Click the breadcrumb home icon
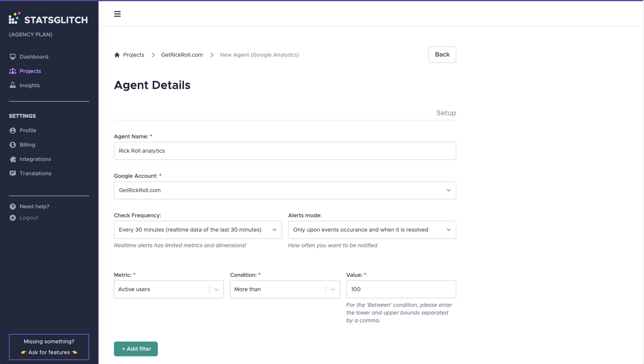 [117, 55]
